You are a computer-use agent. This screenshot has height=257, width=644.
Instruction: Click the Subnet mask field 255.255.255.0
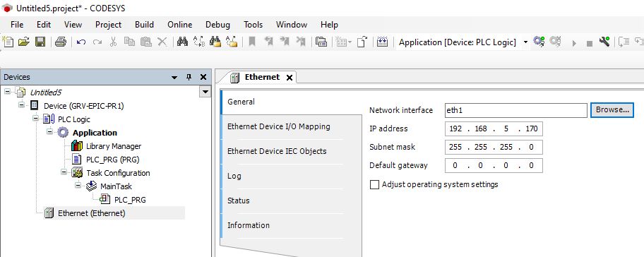click(x=494, y=147)
